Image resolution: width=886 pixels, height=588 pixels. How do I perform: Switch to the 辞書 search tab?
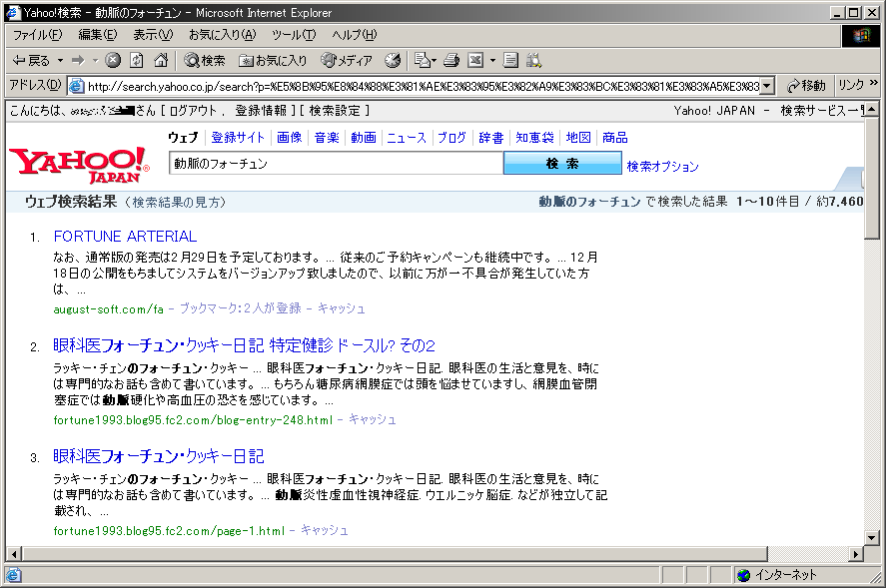point(491,137)
